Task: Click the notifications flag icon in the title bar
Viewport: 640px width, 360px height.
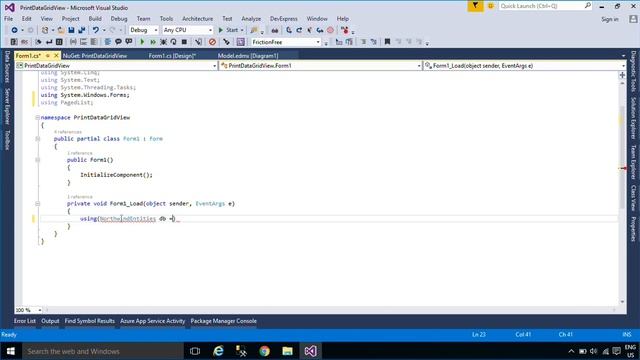Action: (475, 6)
